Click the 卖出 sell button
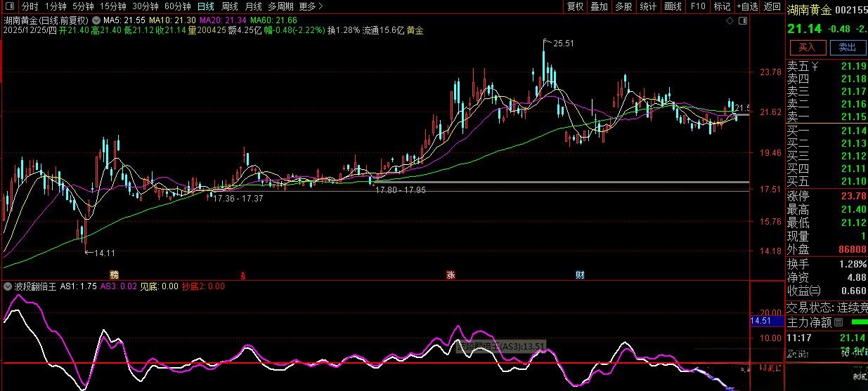The height and width of the screenshot is (391, 868). click(x=848, y=48)
